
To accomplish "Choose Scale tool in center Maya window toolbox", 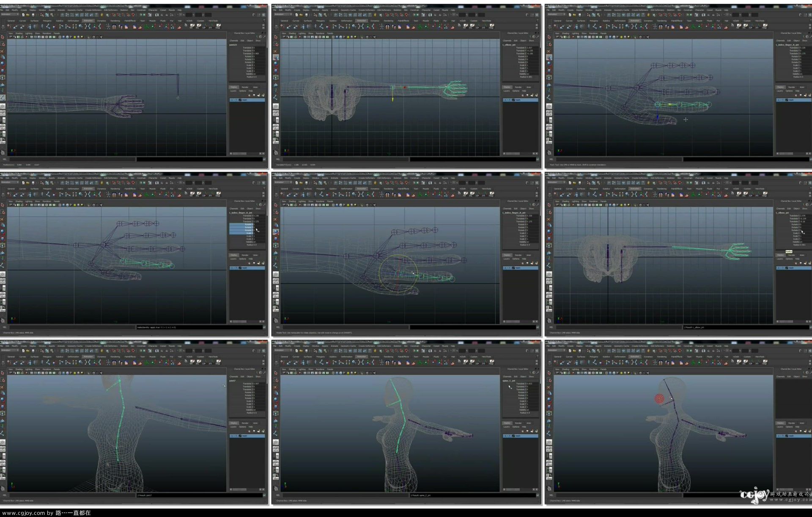I will tap(276, 239).
